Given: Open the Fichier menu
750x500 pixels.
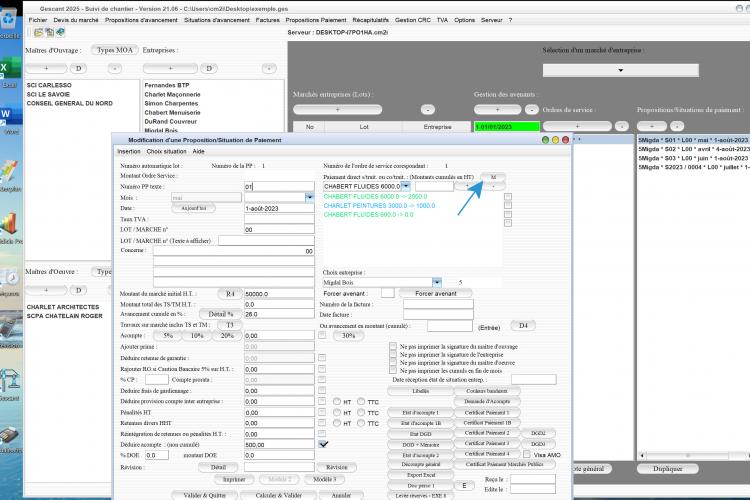Looking at the screenshot, I should (38, 20).
